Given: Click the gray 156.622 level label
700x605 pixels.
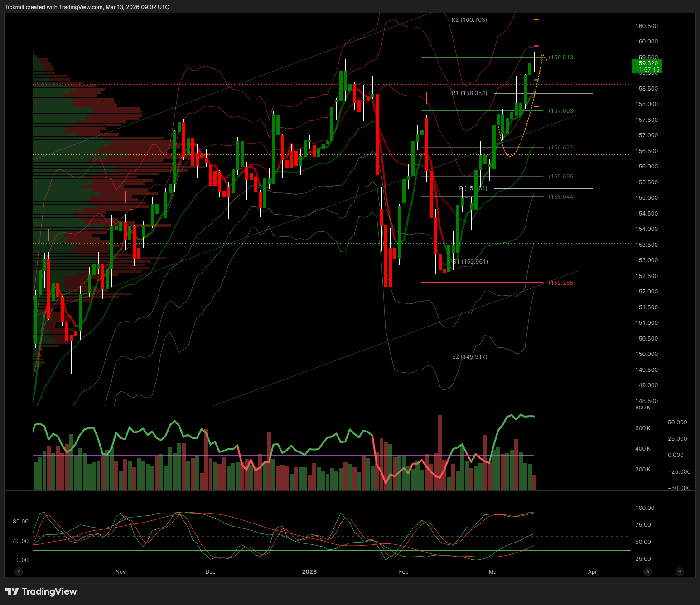Looking at the screenshot, I should coord(562,148).
